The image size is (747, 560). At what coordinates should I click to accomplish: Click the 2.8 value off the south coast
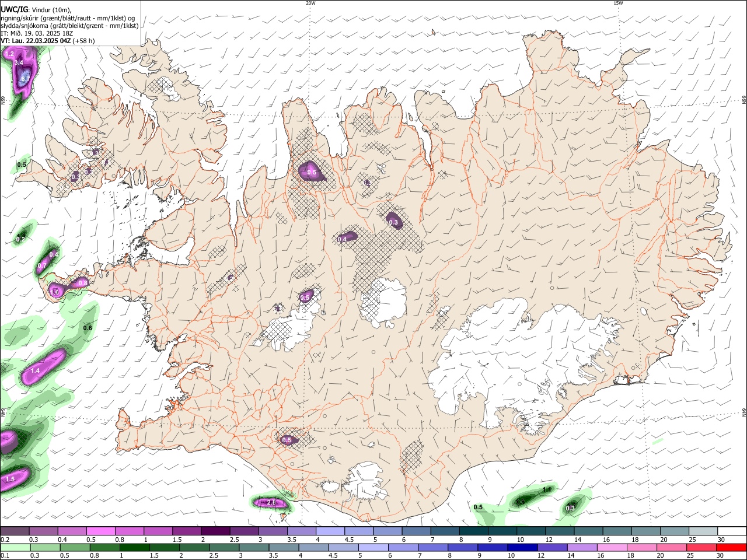click(271, 502)
